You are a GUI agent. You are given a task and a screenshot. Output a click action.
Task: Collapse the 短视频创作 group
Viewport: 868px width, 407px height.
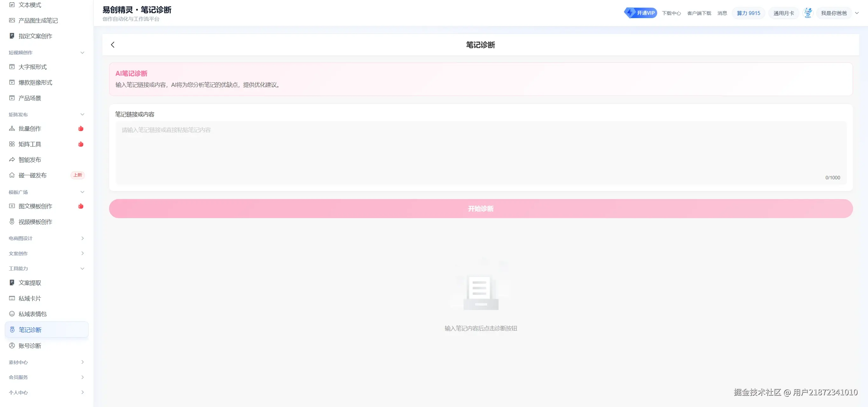[x=46, y=52]
